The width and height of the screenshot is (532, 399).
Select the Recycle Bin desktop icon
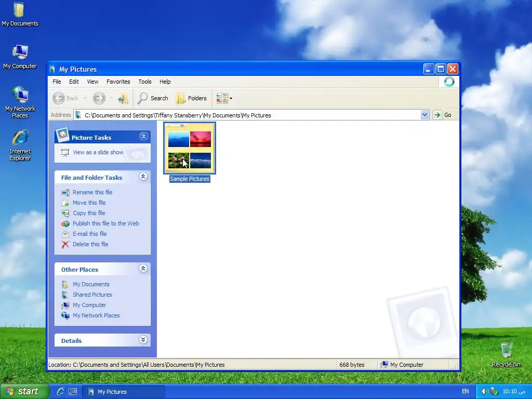coord(506,354)
